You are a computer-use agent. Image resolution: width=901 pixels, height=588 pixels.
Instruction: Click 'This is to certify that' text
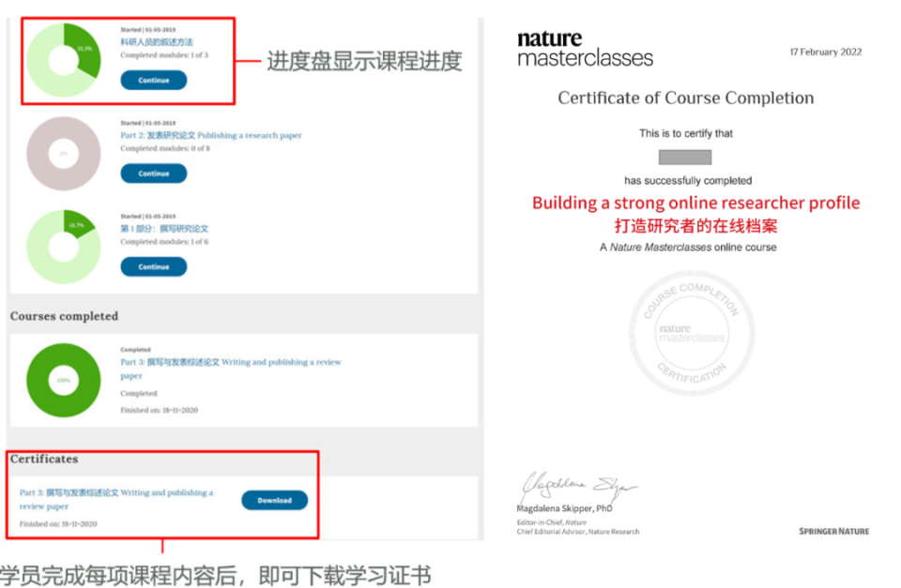point(685,133)
